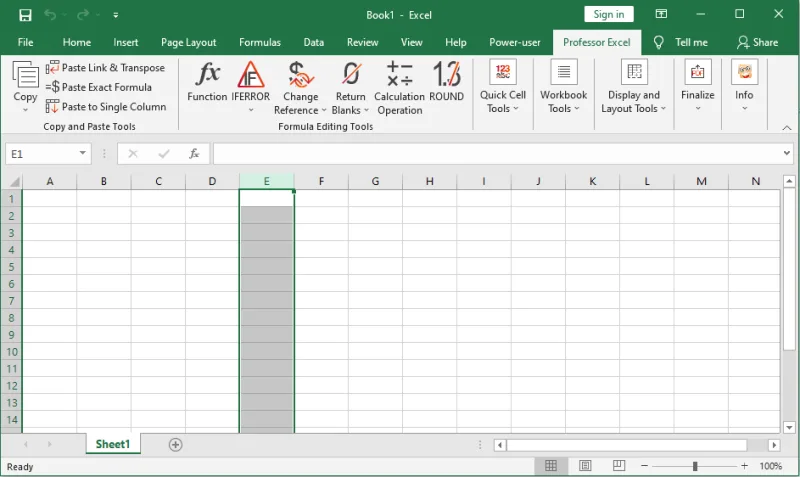Click Paste Exact Formula
Viewport: 800px width, 477px height.
click(99, 87)
